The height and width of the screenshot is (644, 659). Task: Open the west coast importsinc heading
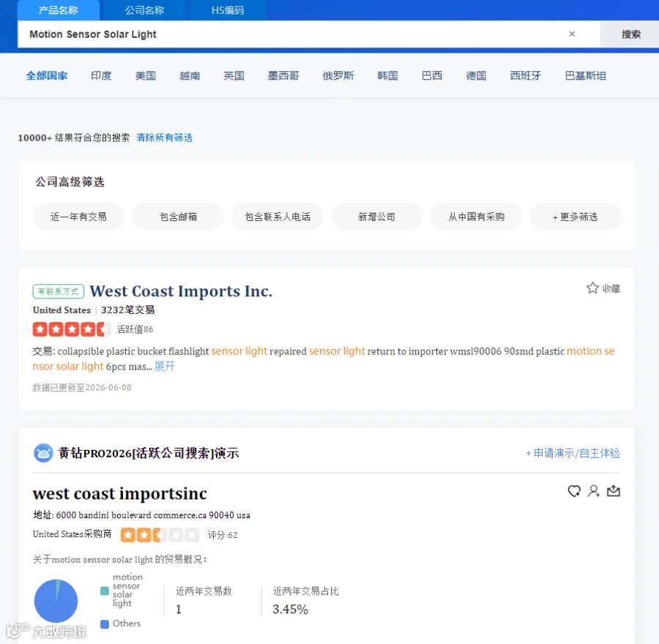[x=120, y=493]
